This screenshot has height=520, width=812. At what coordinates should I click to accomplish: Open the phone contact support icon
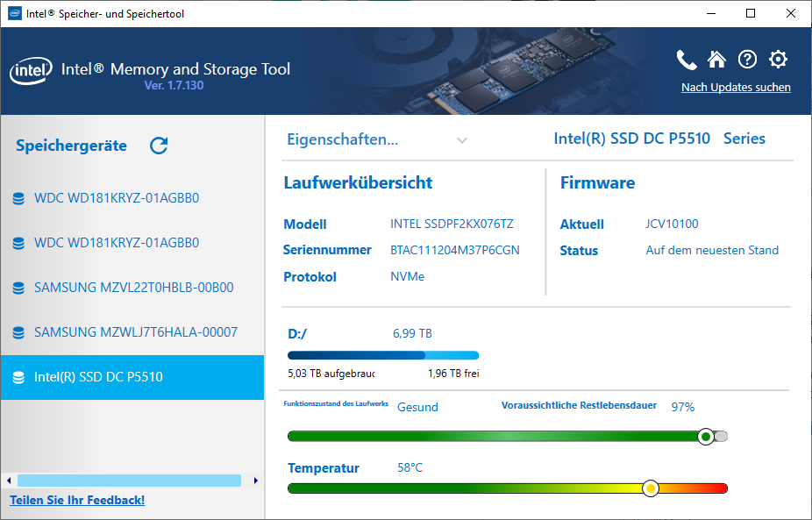click(686, 60)
